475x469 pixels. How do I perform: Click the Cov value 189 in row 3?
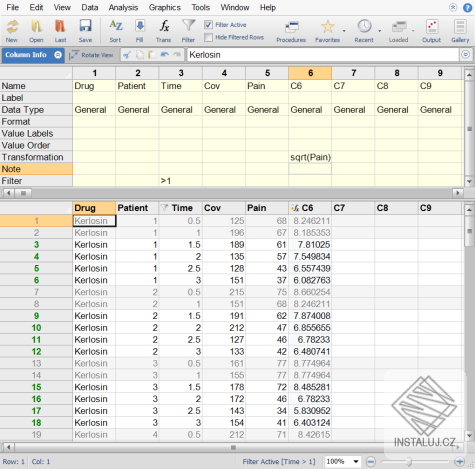click(x=224, y=245)
